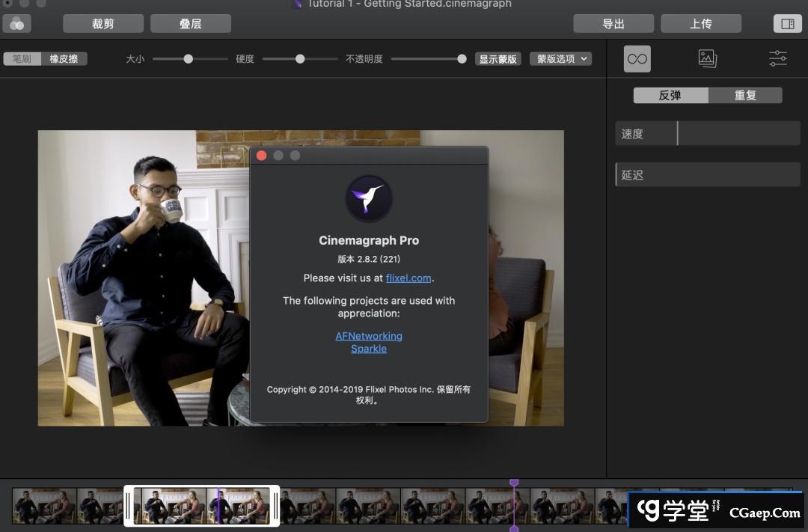This screenshot has height=532, width=808.
Task: Toggle 显示蒙版 show mask button
Action: click(498, 59)
